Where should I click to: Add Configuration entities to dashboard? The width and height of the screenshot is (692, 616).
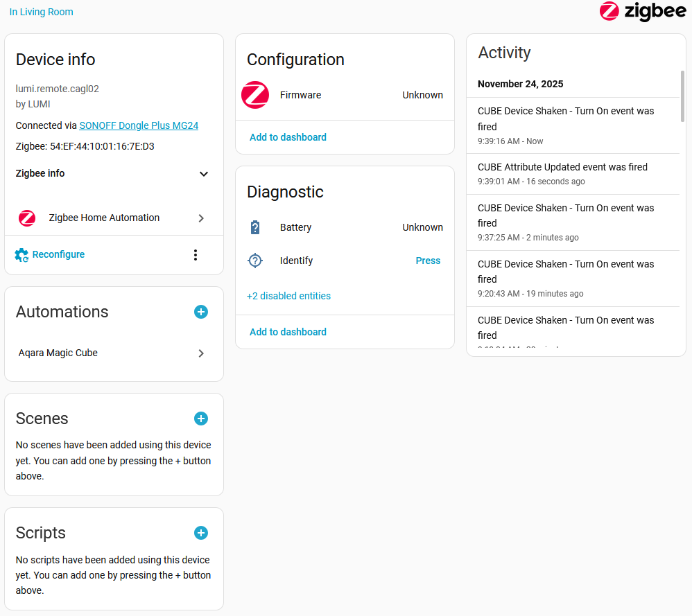(x=288, y=137)
